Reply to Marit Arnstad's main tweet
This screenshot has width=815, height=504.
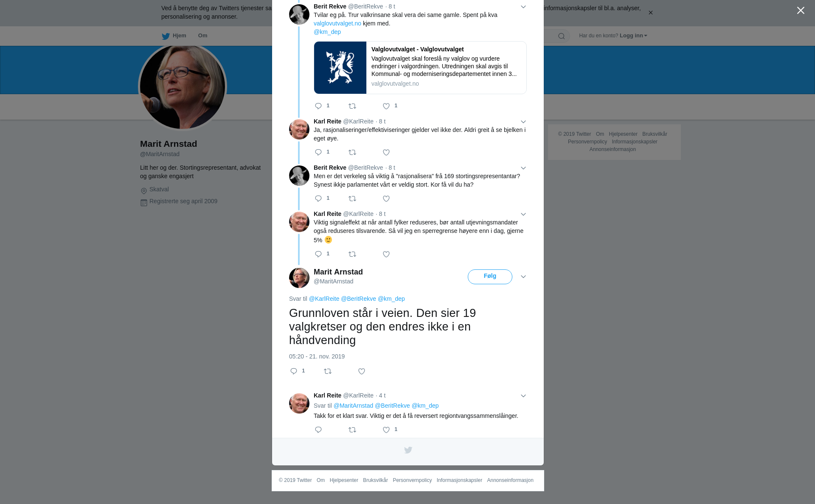tap(294, 372)
